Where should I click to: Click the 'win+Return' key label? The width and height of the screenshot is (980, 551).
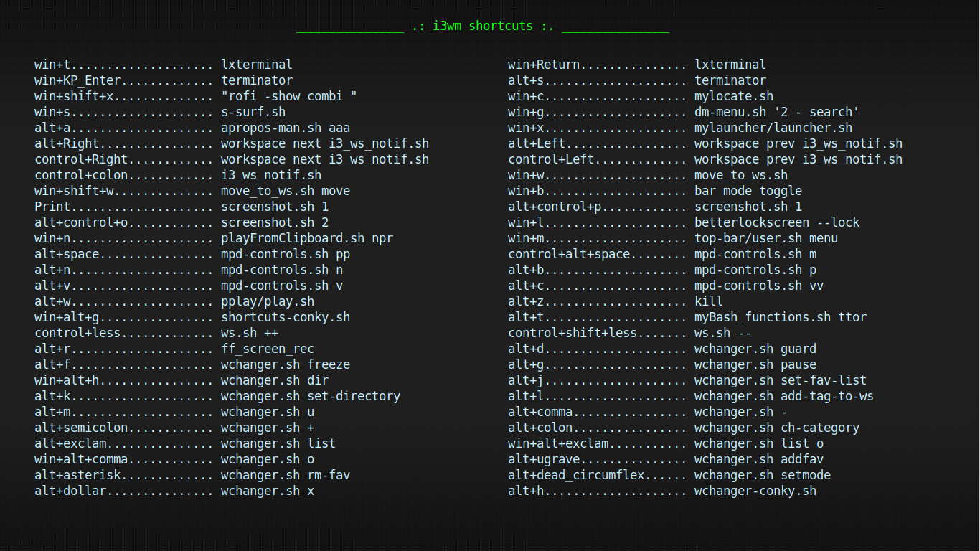click(x=544, y=65)
